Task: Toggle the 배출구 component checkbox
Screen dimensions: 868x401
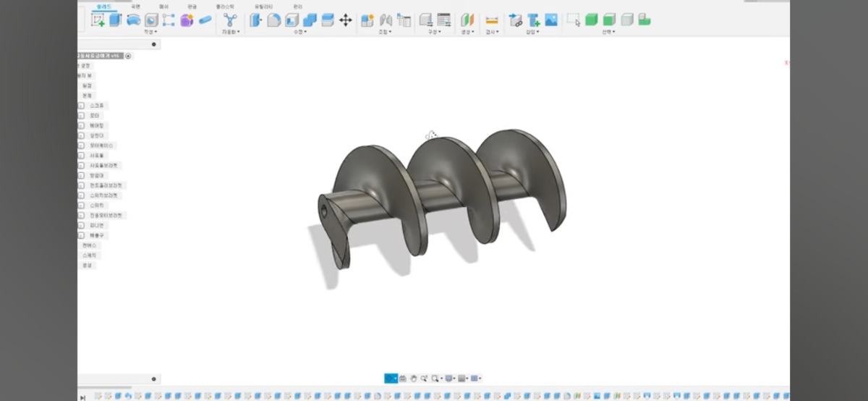Action: (x=82, y=235)
